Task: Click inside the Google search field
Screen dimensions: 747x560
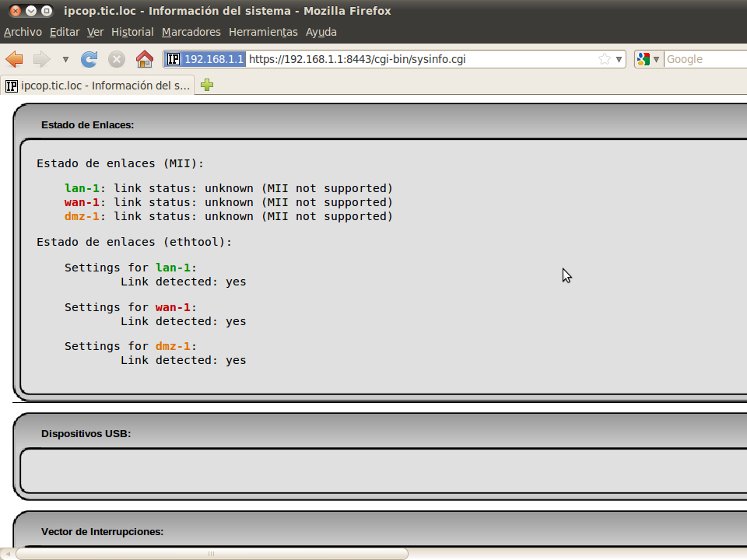Action: tap(704, 59)
